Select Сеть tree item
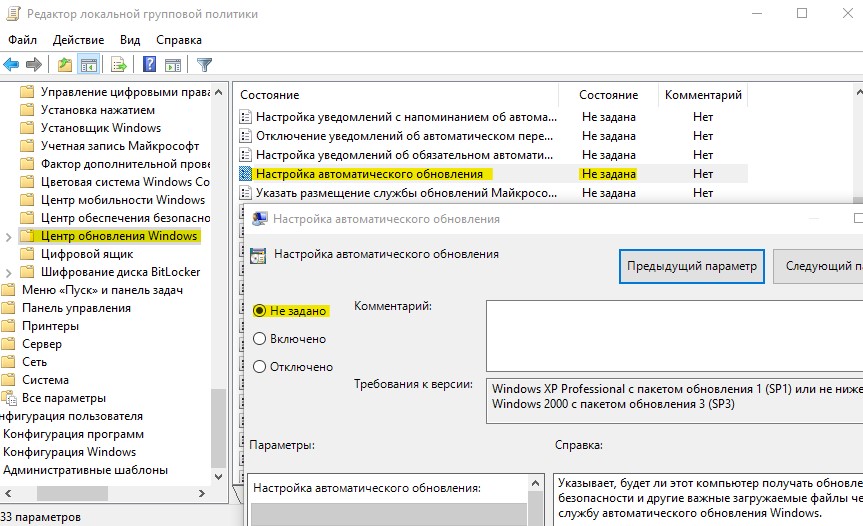Screen dimensions: 863x526 (35, 362)
